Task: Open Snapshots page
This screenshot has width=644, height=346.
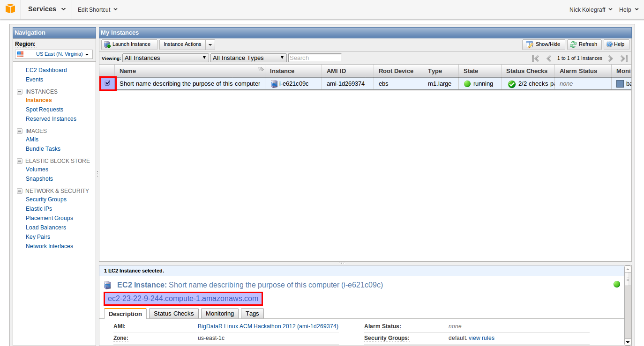Action: coord(39,179)
